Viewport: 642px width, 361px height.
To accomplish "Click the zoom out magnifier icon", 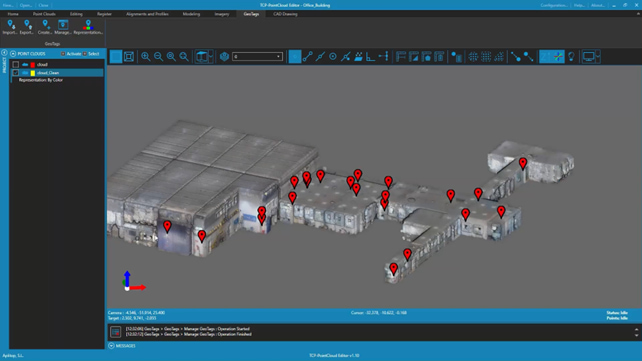I will 158,56.
